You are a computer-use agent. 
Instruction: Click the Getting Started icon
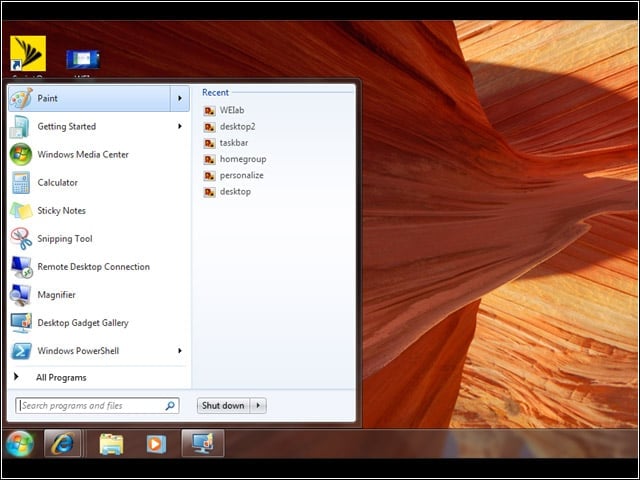[20, 127]
